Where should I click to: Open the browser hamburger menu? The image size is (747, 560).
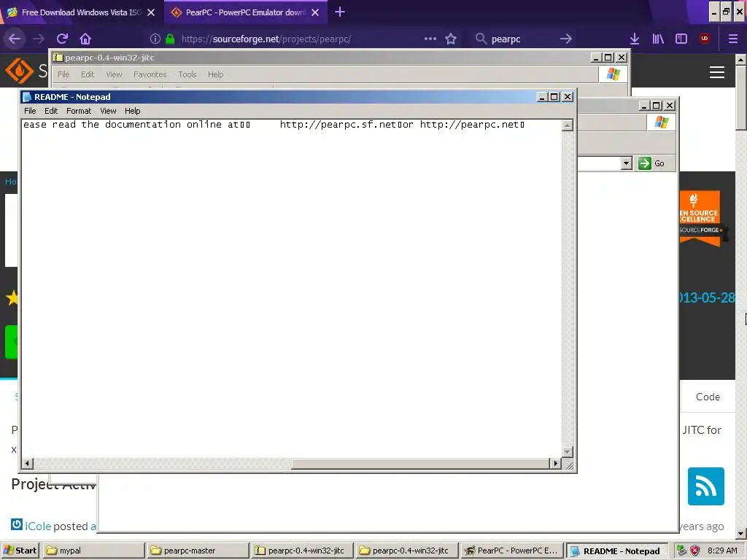coord(732,39)
